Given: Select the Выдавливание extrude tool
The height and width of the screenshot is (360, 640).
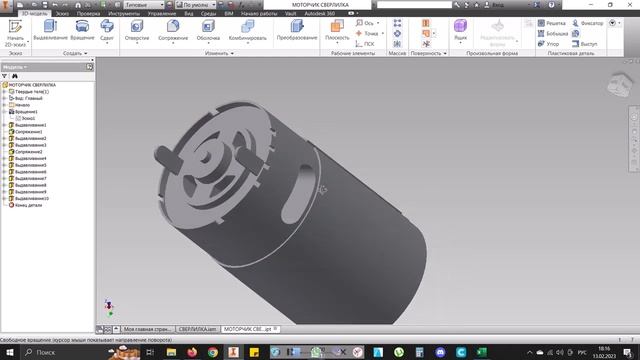Looking at the screenshot, I should pyautogui.click(x=50, y=30).
